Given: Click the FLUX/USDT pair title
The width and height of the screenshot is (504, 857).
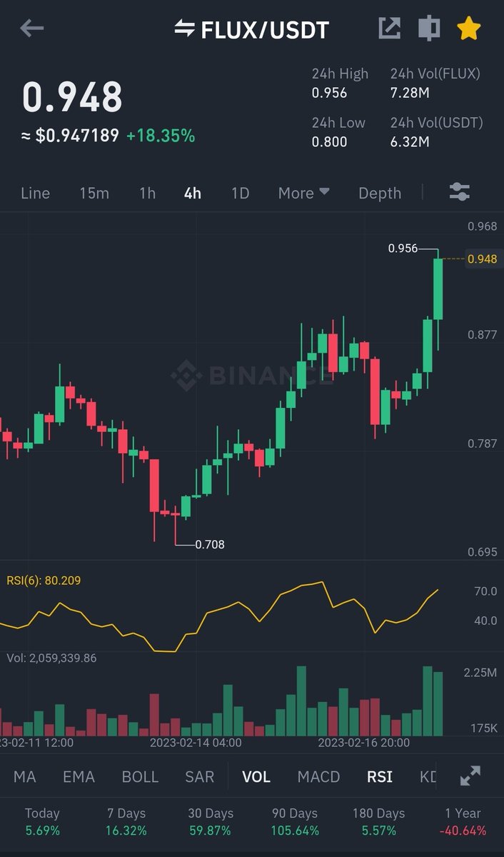Looking at the screenshot, I should [265, 30].
